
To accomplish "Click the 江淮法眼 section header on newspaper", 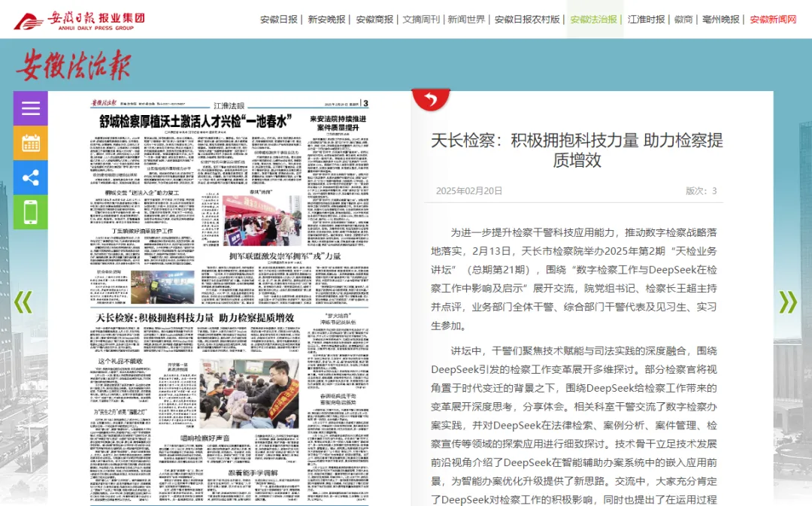I will click(229, 106).
